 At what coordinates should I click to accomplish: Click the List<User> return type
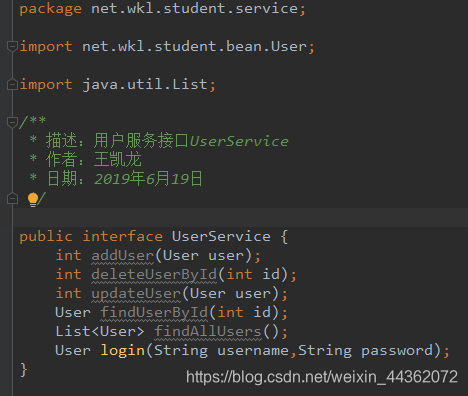(100, 332)
